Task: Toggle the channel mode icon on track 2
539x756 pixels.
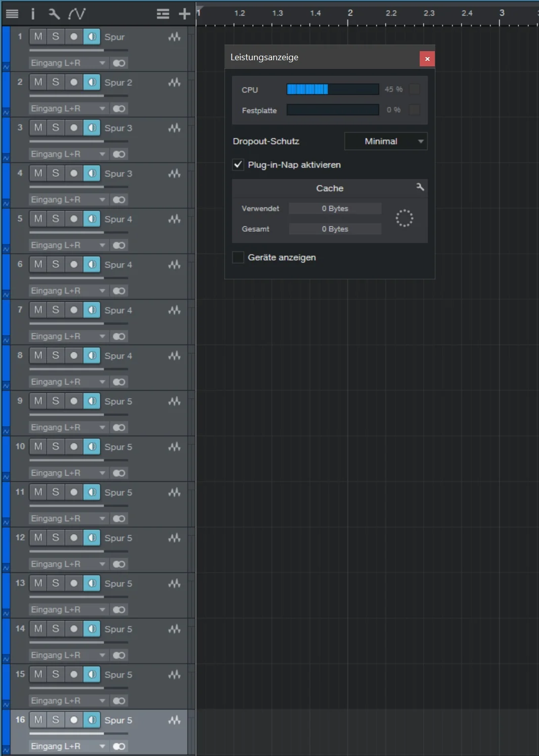Action: tap(119, 109)
